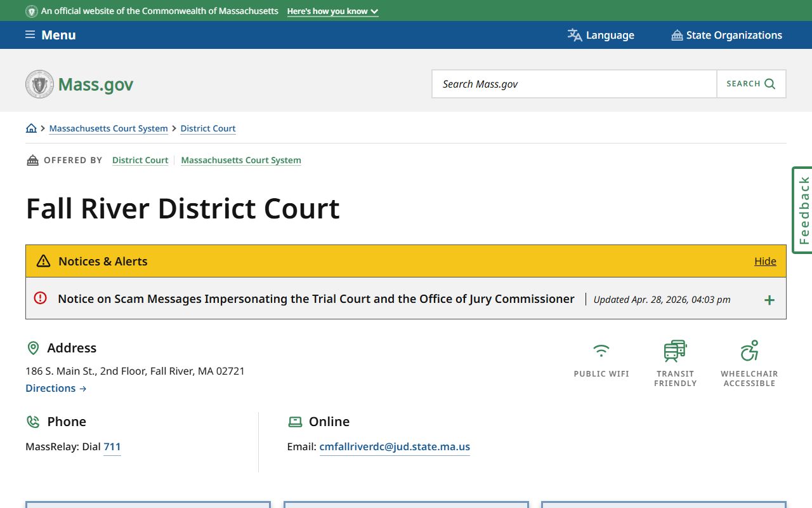
Task: Click Massachusetts Court System breadcrumb link
Action: coord(108,128)
